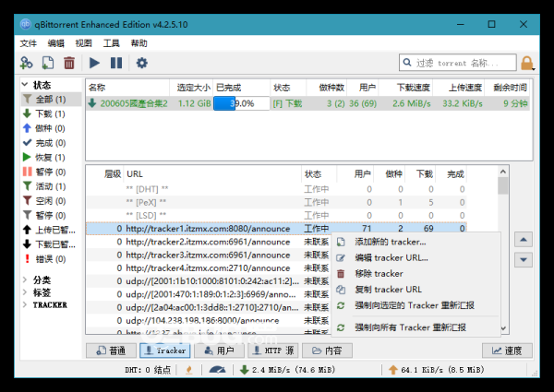Select the ** [DHT] ** row
554x392 pixels.
[276, 189]
